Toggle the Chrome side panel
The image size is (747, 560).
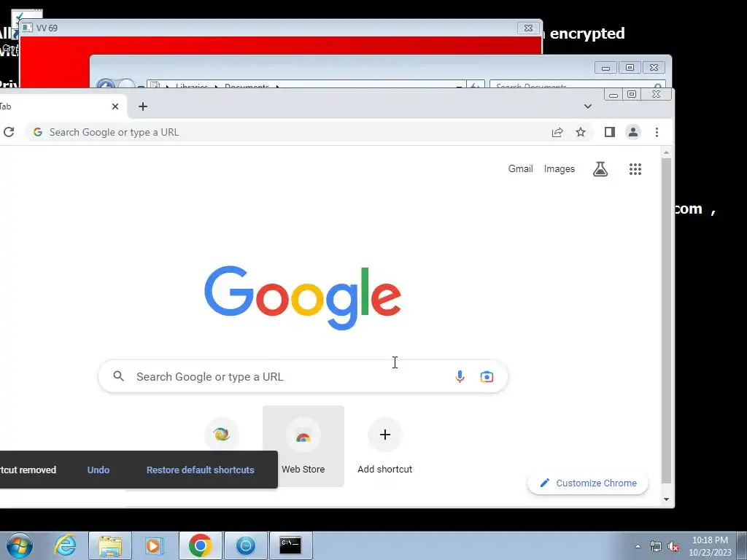(x=609, y=132)
